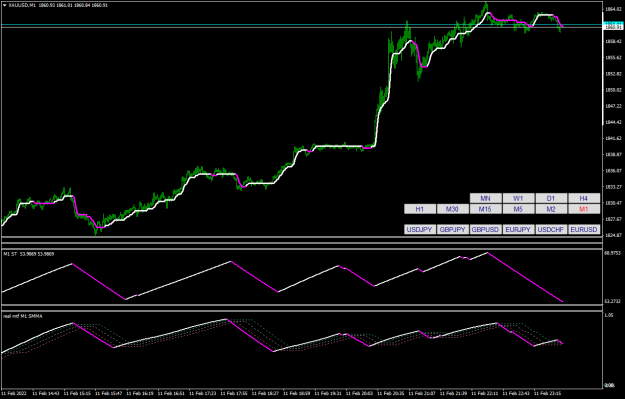
Task: Click the 53.2732 indicator scale value
Action: pos(613,301)
